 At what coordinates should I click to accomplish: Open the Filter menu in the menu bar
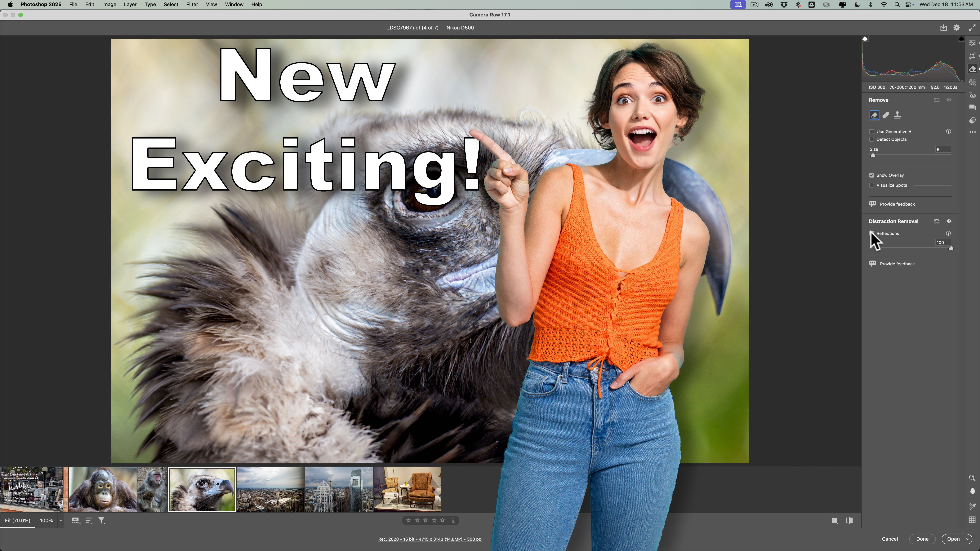click(x=192, y=4)
